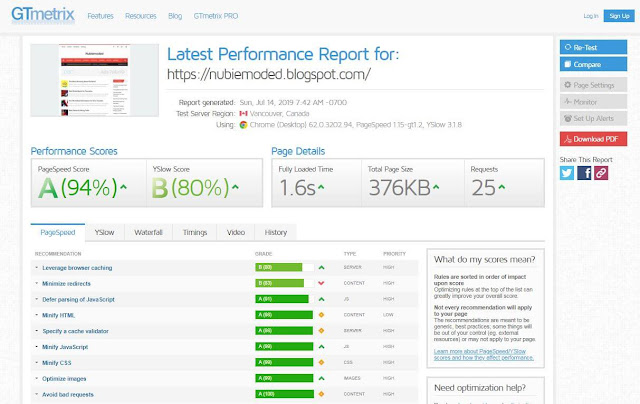Image resolution: width=640 pixels, height=404 pixels.
Task: Click the Chrome browser icon
Action: [243, 125]
